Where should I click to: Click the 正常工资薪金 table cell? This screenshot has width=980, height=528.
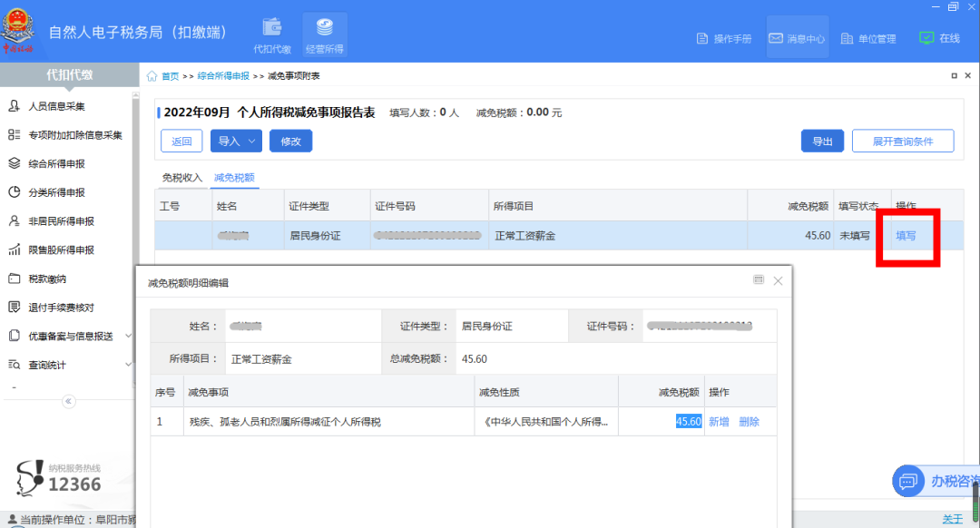pyautogui.click(x=618, y=236)
